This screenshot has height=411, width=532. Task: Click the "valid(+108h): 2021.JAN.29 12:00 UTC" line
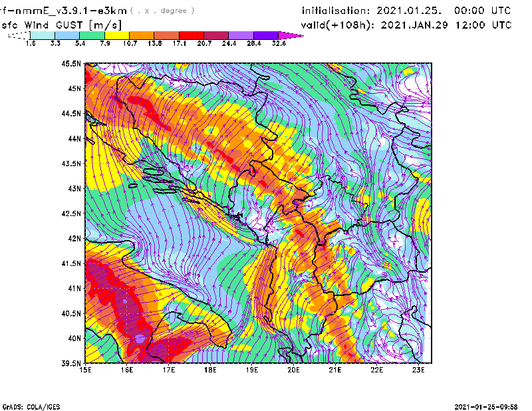(x=406, y=25)
